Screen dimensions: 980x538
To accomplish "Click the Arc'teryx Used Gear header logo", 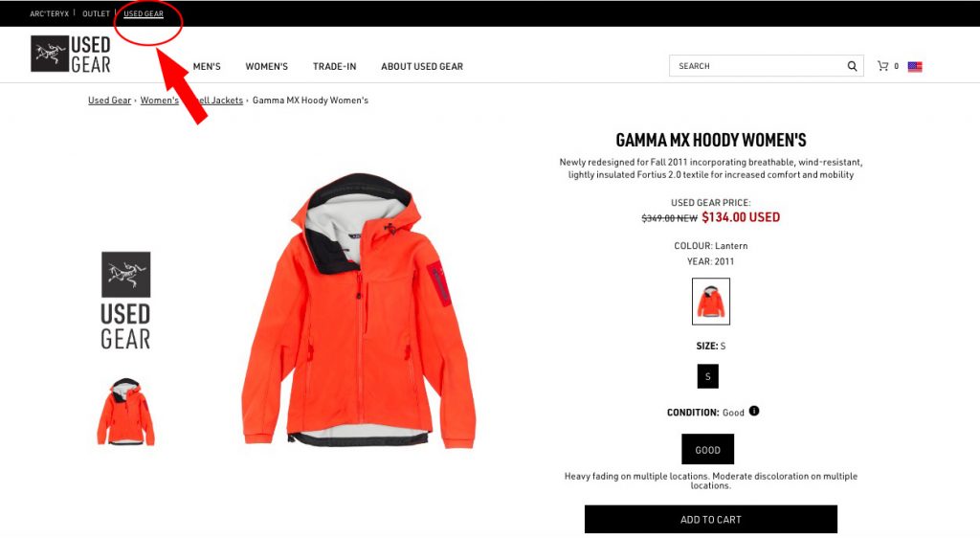I will click(71, 54).
